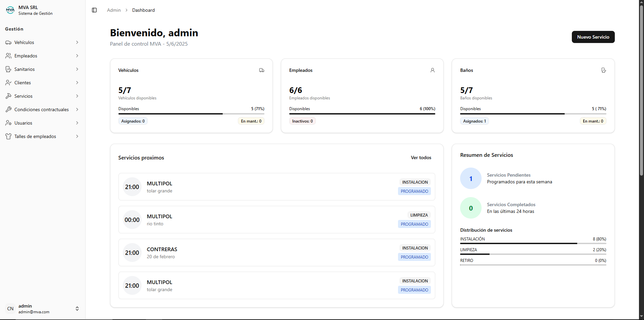
Task: Open the Usuarios menu item
Action: click(x=23, y=123)
